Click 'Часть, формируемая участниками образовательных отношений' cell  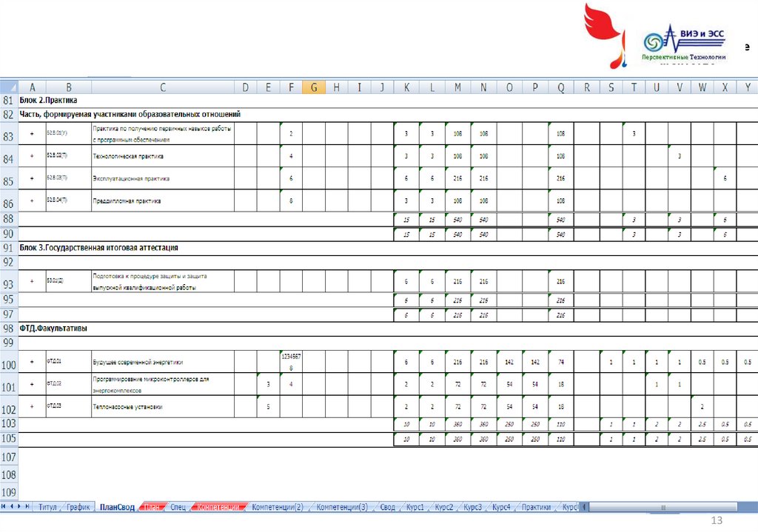[130, 115]
